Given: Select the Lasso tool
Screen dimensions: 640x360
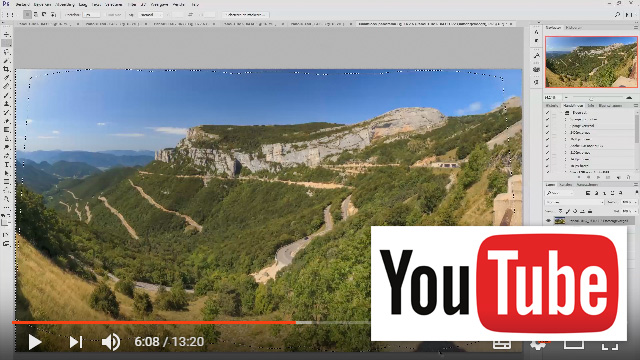Looking at the screenshot, I should click(7, 52).
